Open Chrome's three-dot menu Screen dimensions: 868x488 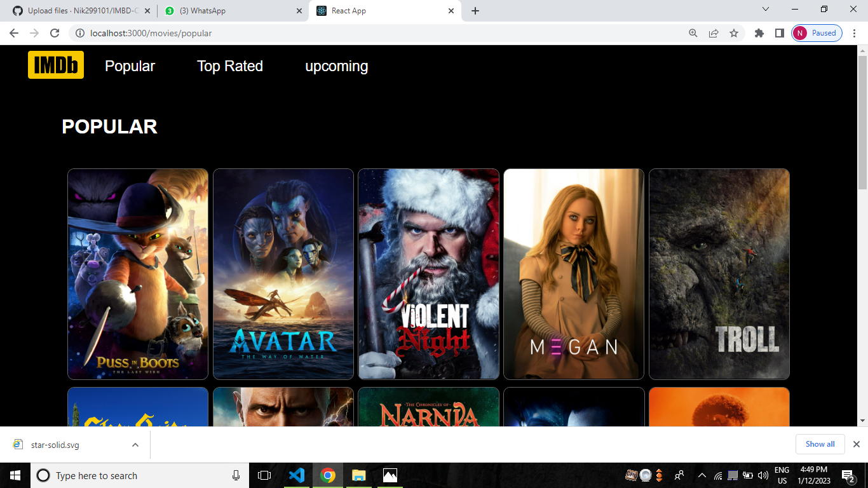click(x=853, y=33)
